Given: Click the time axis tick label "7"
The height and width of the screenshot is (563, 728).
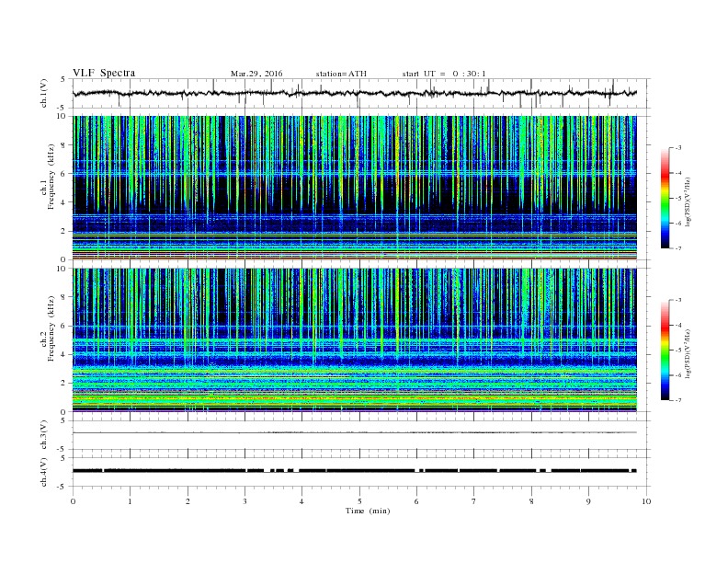Looking at the screenshot, I should coord(474,501).
